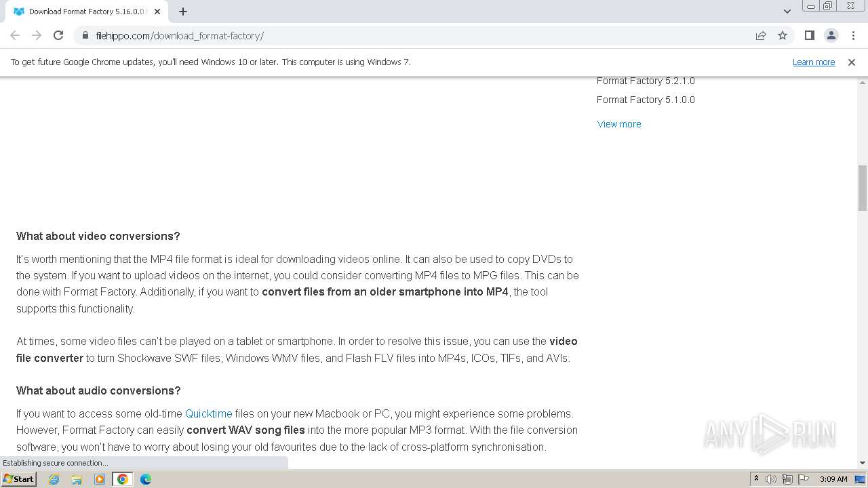Click the address bar URL field
Viewport: 868px width, 488px height.
420,35
